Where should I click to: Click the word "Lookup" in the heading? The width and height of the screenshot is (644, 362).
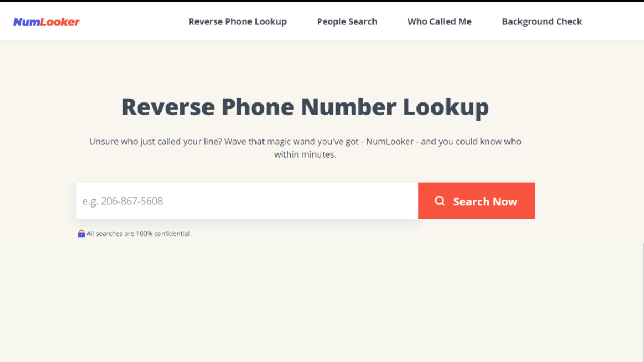(x=446, y=107)
